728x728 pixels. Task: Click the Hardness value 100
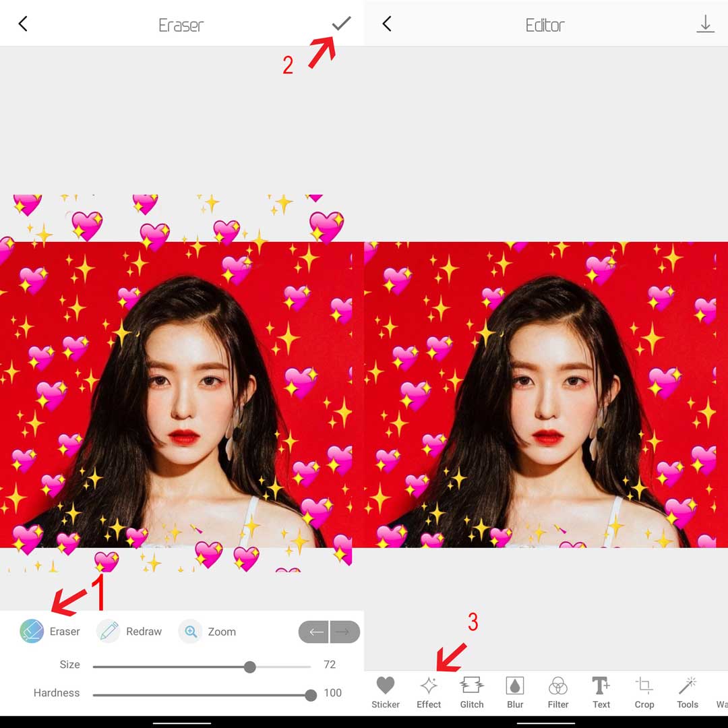pyautogui.click(x=332, y=693)
